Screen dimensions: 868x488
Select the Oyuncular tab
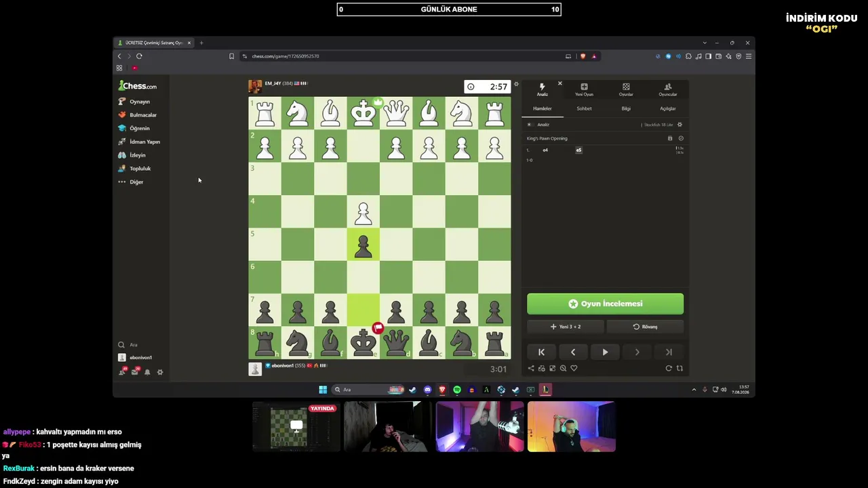pyautogui.click(x=668, y=89)
